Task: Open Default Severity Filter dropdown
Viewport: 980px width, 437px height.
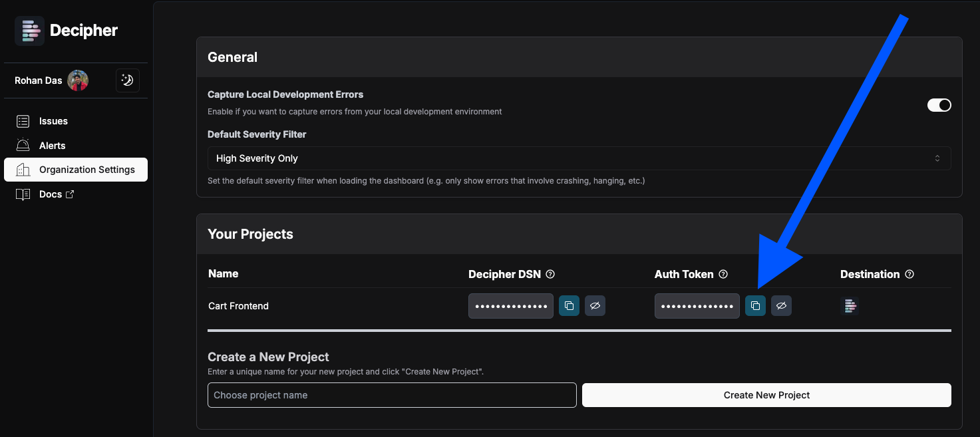Action: (579, 158)
